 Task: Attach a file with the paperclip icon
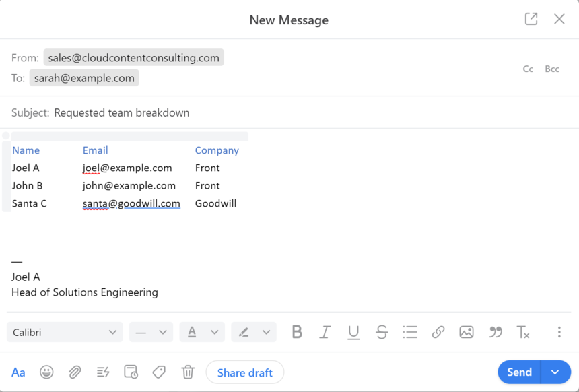74,372
